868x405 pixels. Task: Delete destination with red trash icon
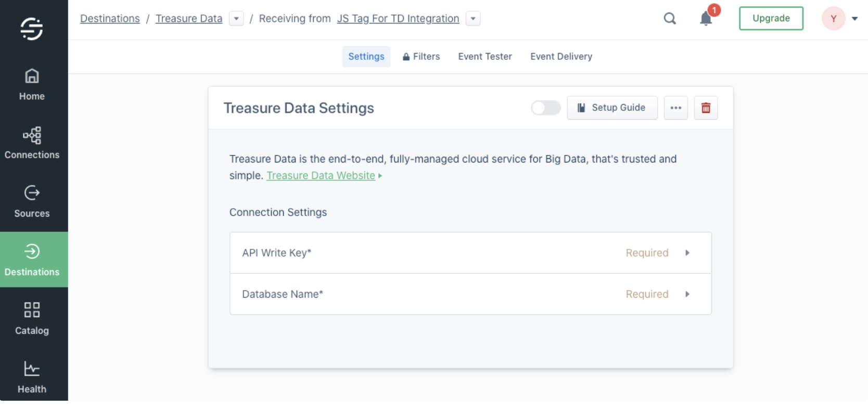(x=706, y=108)
